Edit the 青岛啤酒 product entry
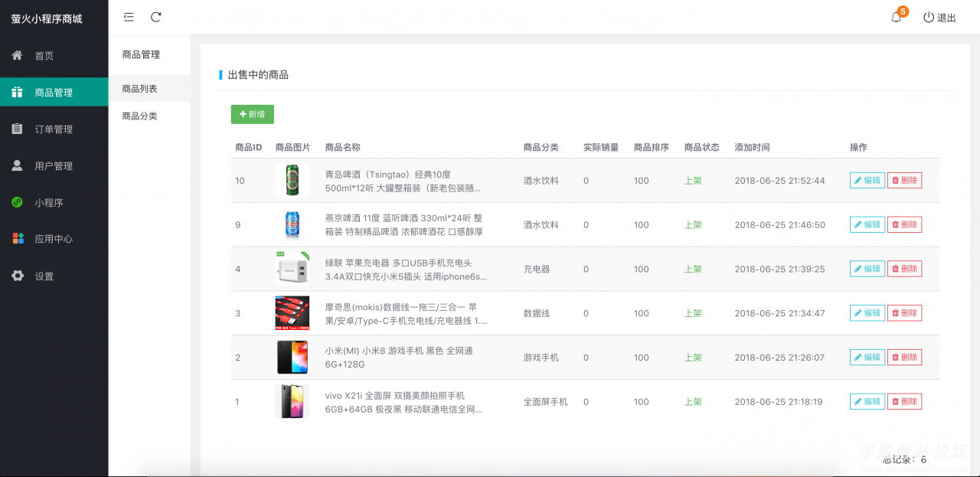Screen dimensions: 980x477 [867, 180]
